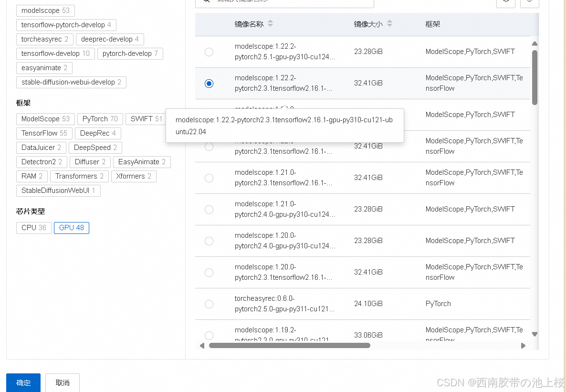Click modelscope:1.22.2-pytorch2.5.1-gpu-py310-cu124 image name

(x=285, y=52)
